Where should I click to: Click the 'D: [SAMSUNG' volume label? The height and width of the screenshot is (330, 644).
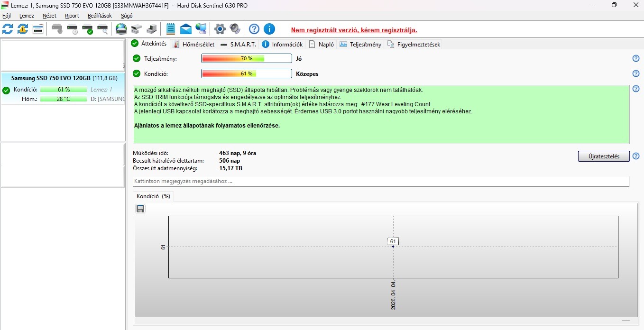pyautogui.click(x=108, y=99)
